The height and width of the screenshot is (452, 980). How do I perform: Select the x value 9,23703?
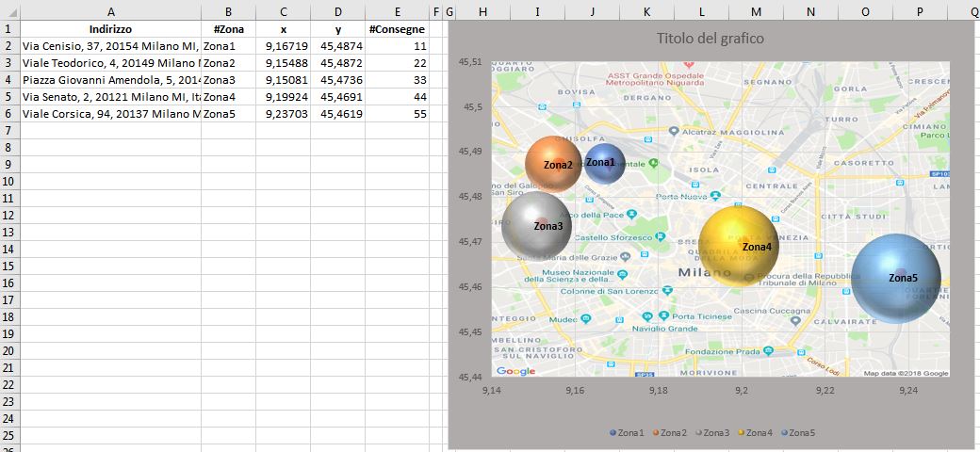pyautogui.click(x=283, y=114)
